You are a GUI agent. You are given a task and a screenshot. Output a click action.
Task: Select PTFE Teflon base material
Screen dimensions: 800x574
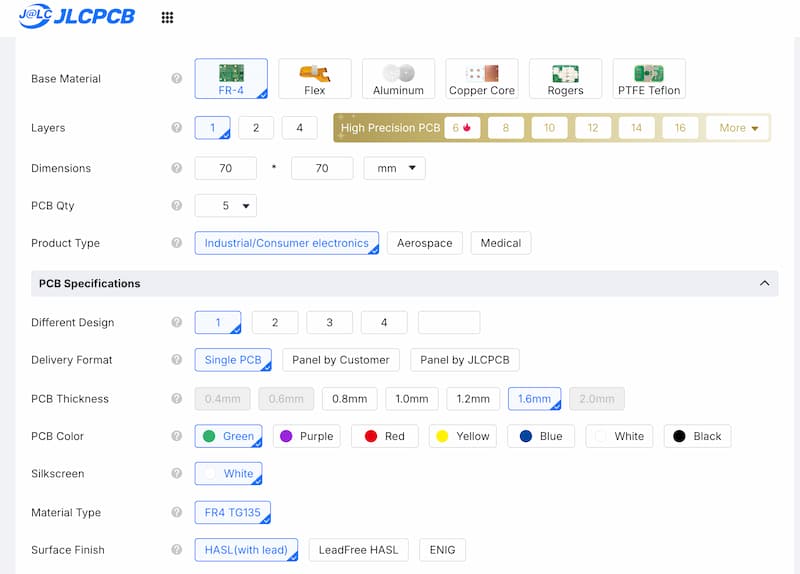click(x=649, y=79)
